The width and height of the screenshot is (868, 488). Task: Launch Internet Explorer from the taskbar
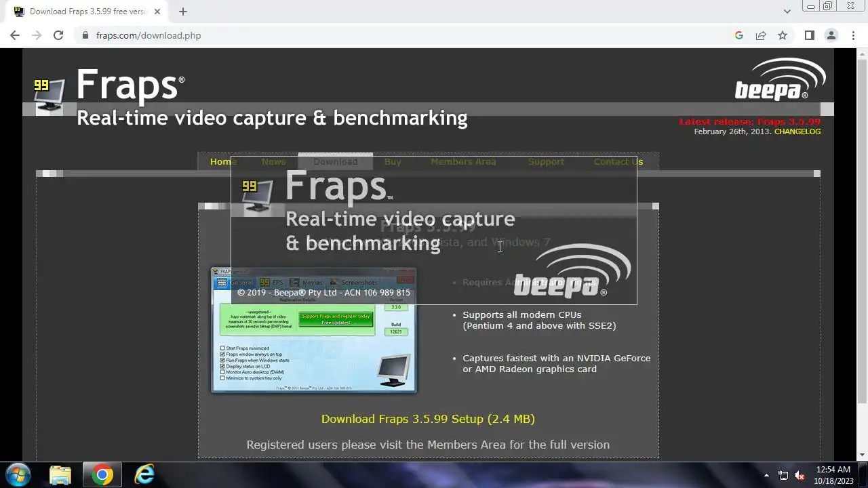(x=144, y=475)
